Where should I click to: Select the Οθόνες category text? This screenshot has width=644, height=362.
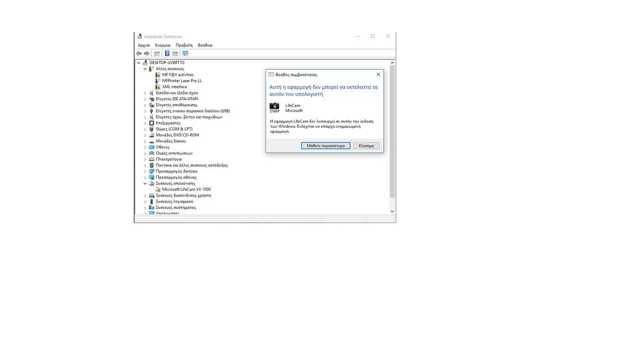(163, 147)
